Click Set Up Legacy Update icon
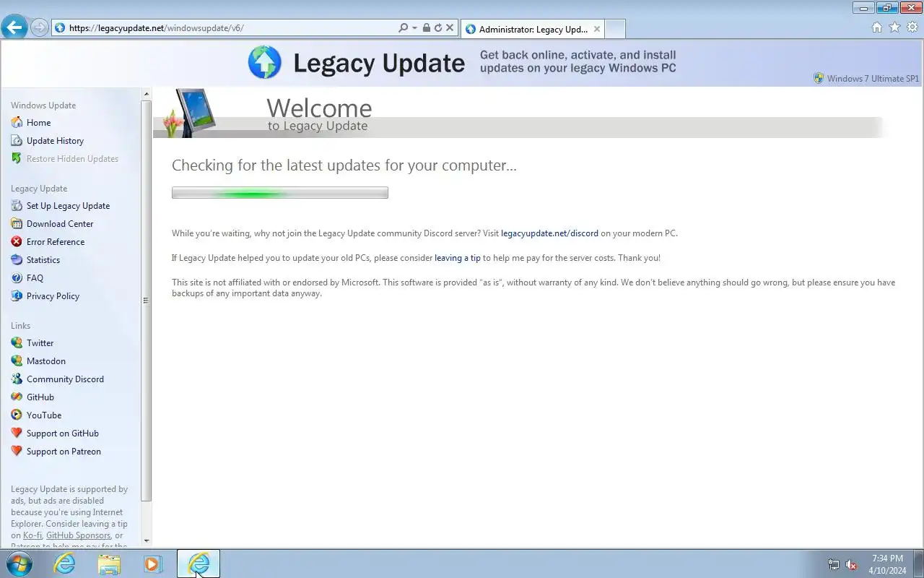The height and width of the screenshot is (578, 924). pos(17,205)
